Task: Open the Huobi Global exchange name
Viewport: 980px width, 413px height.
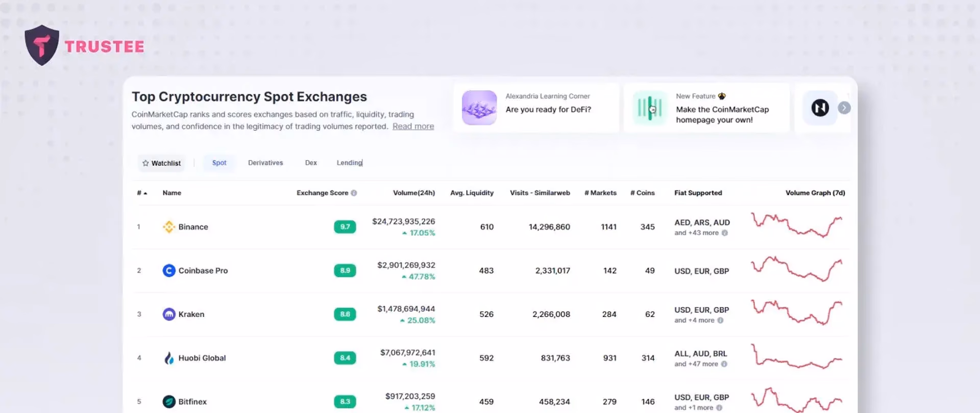Action: point(202,358)
